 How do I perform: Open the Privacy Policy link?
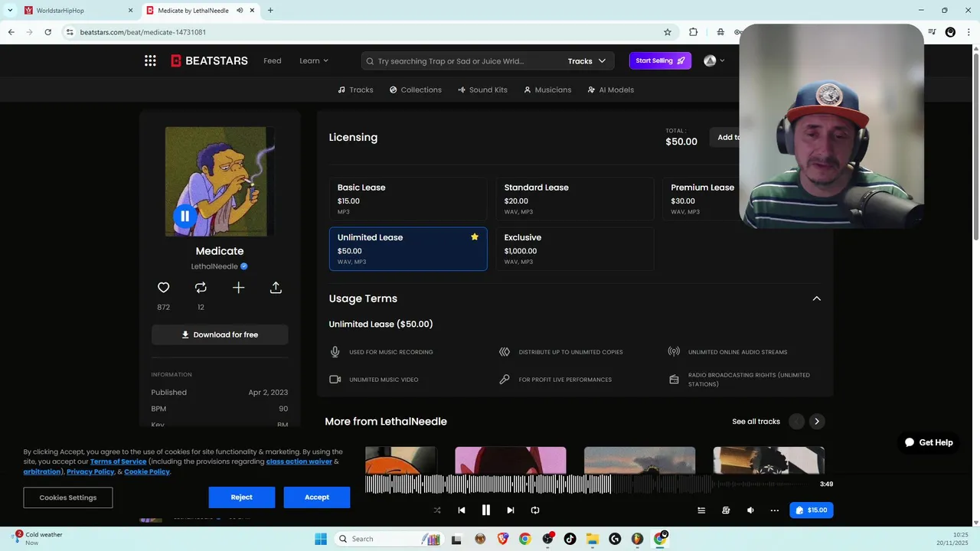[90, 471]
